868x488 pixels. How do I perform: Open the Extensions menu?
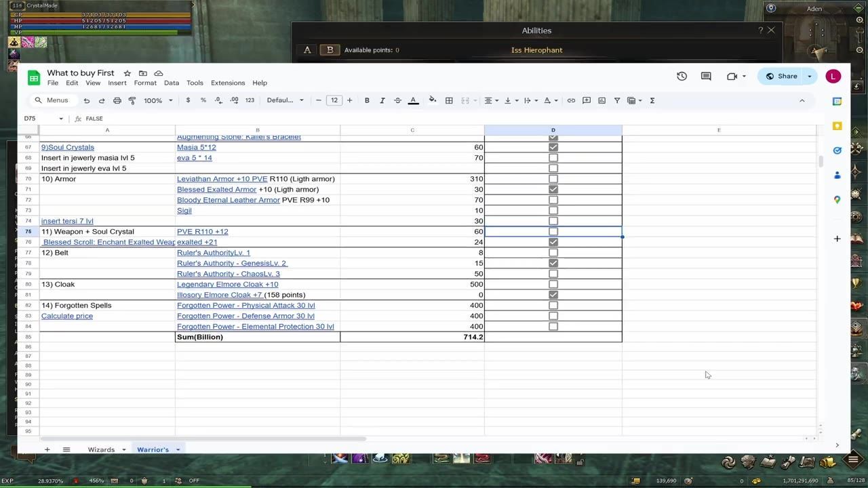(228, 83)
